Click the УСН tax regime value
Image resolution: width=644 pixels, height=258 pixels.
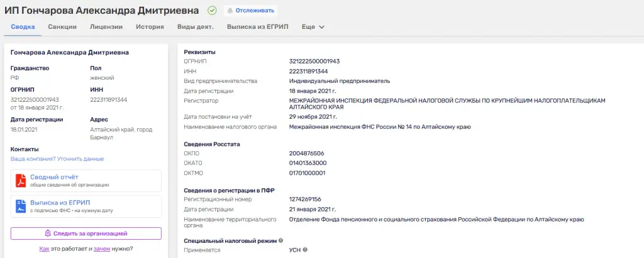(x=294, y=250)
